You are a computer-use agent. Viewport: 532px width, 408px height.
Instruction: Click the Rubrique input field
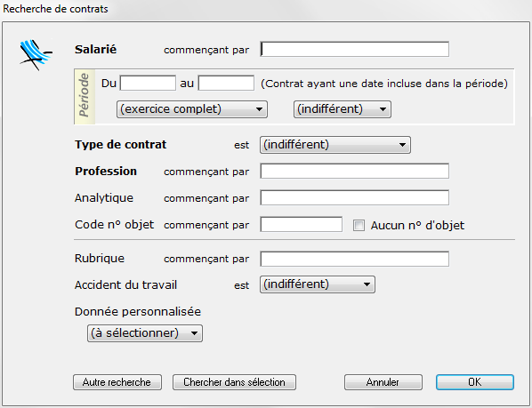pyautogui.click(x=355, y=259)
